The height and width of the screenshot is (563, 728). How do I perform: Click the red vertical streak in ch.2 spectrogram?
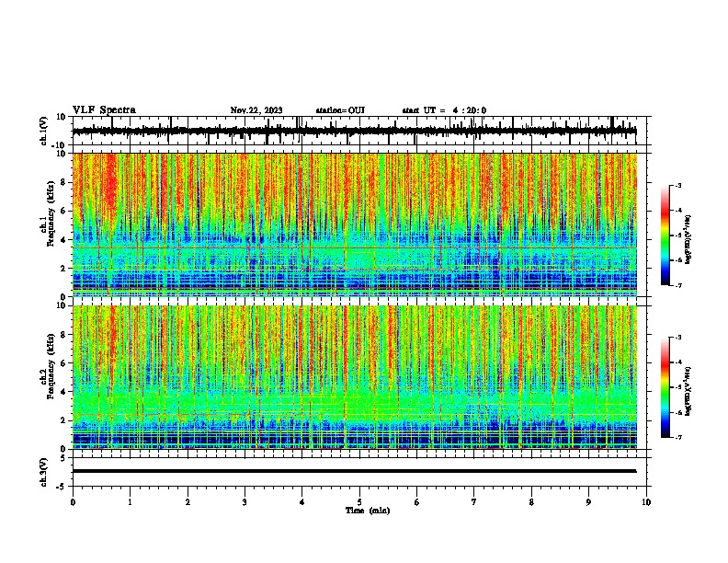pyautogui.click(x=112, y=344)
